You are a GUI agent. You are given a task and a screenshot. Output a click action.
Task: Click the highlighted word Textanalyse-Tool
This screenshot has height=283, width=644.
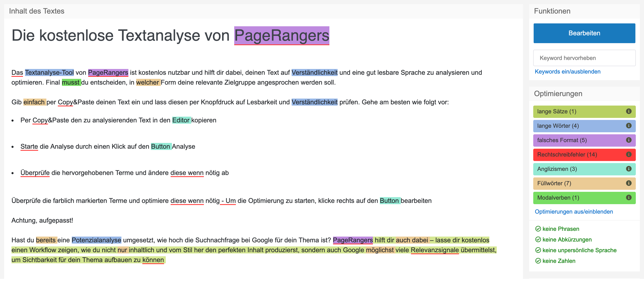click(49, 72)
